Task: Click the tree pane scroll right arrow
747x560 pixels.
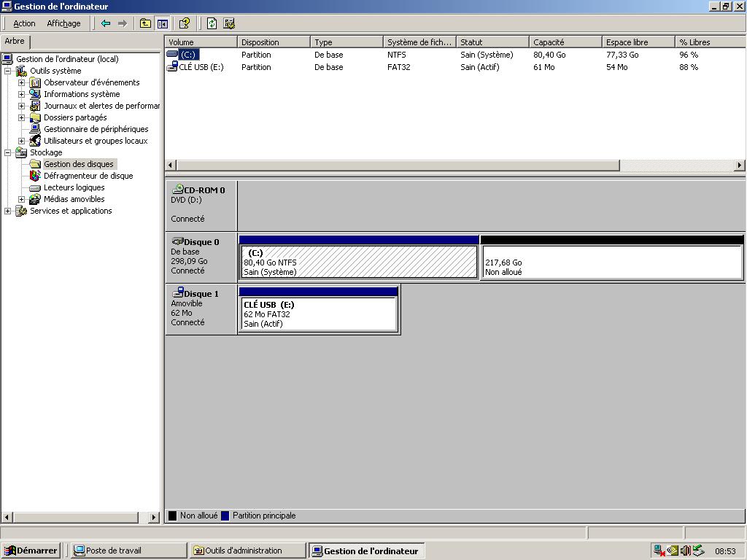Action: [153, 517]
